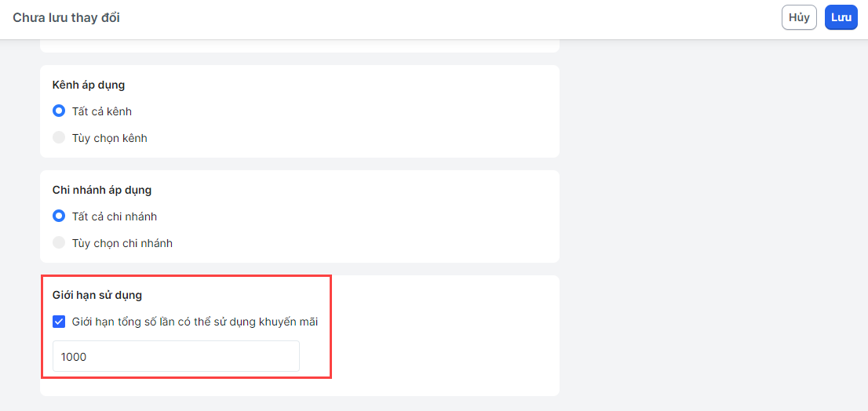Click the Giới hạn tổng số lần label text
Screen dimensions: 868x411
pos(195,322)
